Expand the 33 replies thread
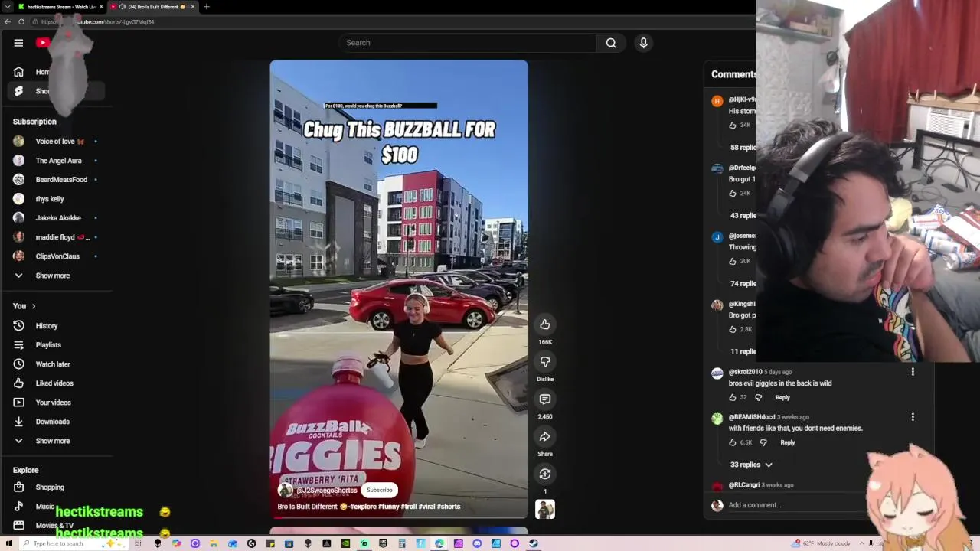The width and height of the screenshot is (980, 551). [751, 465]
